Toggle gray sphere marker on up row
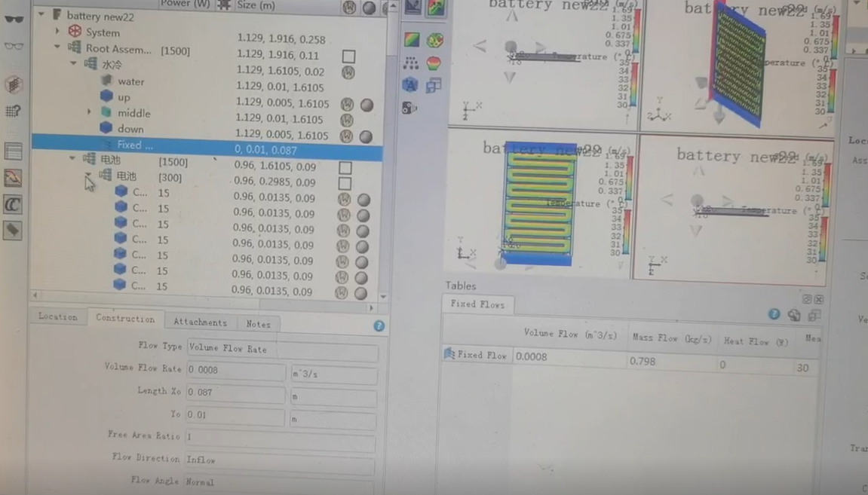This screenshot has width=868, height=495. click(x=367, y=105)
